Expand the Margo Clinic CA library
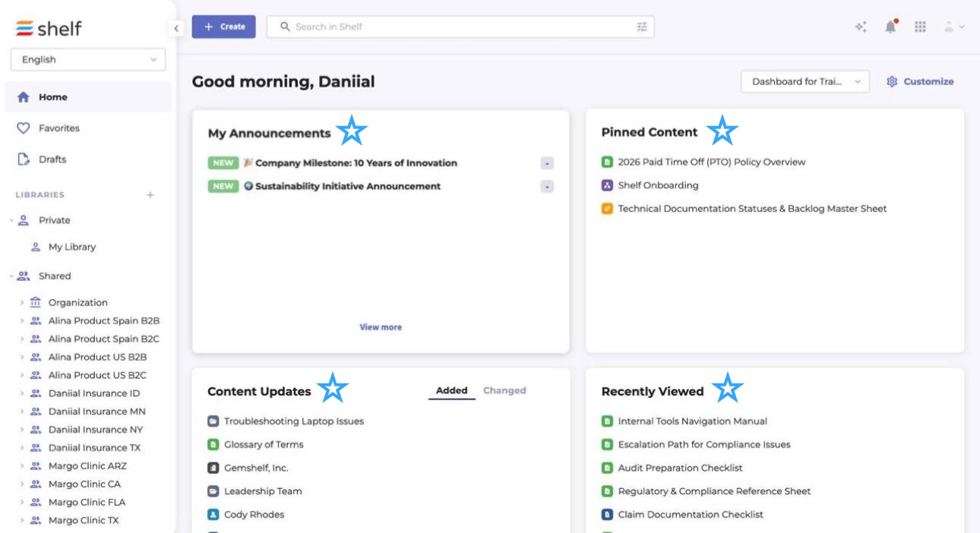 [x=23, y=484]
